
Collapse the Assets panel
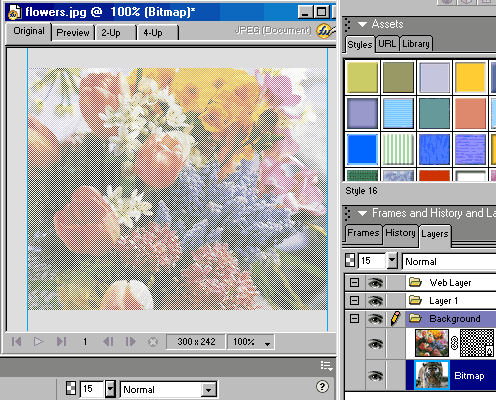pos(362,24)
